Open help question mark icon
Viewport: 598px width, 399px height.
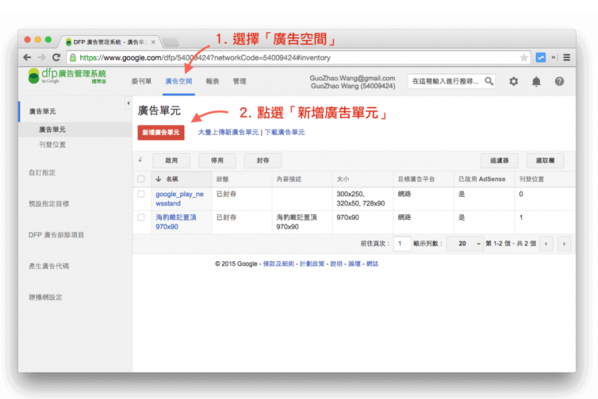click(x=559, y=81)
